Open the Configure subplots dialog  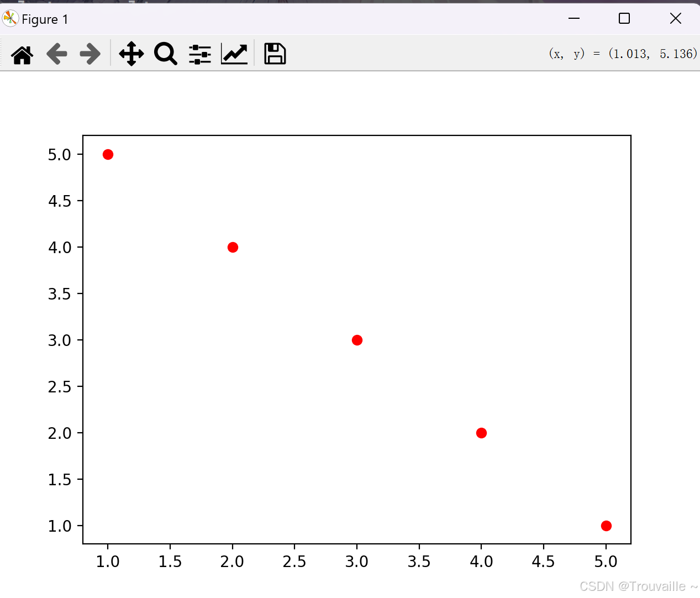point(199,54)
